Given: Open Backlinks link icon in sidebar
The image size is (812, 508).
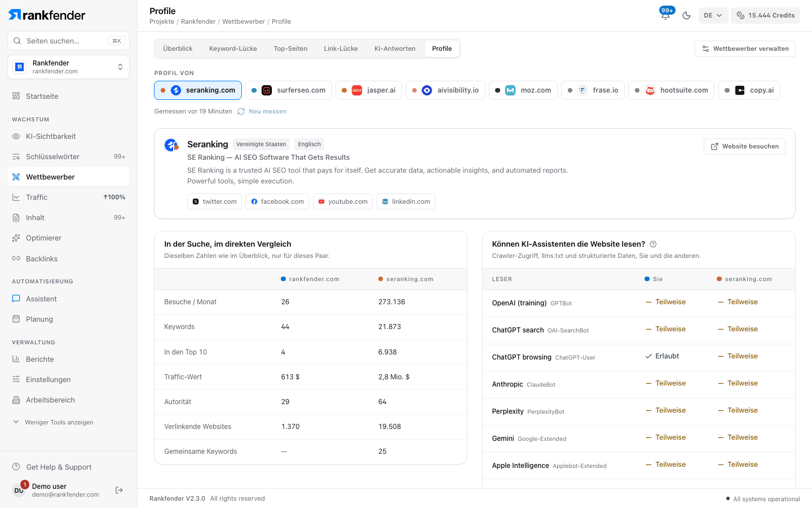Looking at the screenshot, I should point(16,259).
